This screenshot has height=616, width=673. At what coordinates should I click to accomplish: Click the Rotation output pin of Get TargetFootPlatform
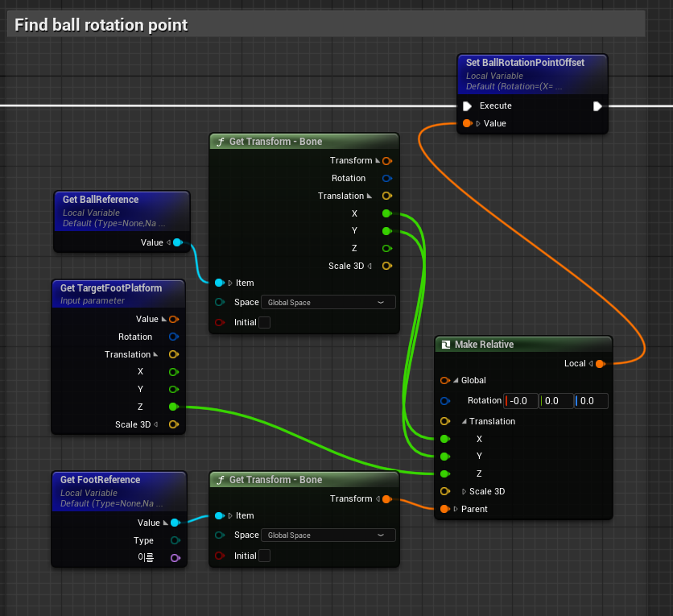pyautogui.click(x=173, y=337)
